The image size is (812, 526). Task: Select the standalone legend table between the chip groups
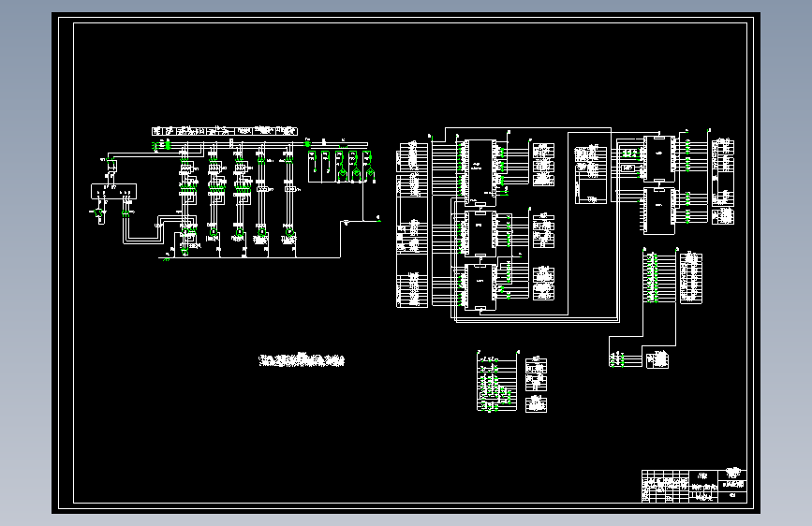[590, 174]
